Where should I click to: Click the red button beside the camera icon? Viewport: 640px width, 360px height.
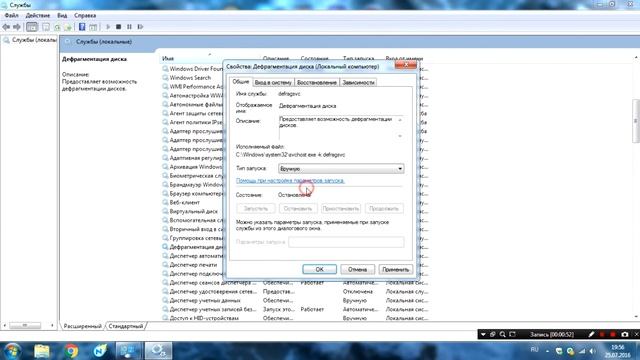613,334
